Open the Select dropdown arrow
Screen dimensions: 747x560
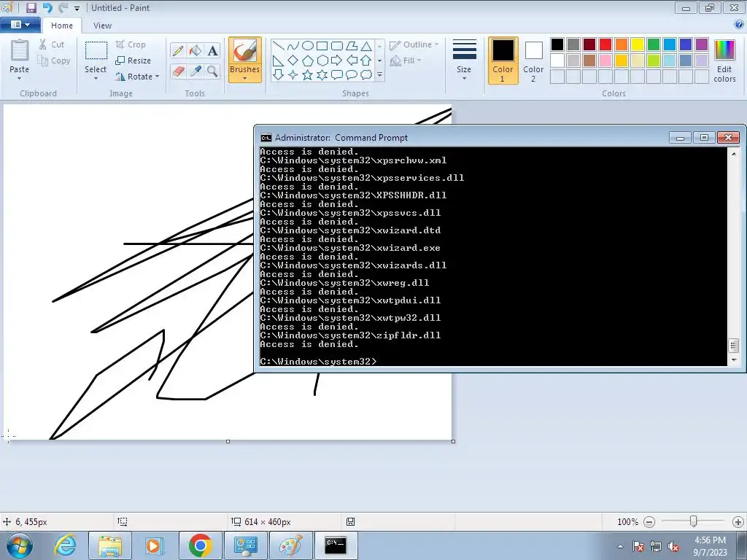(96, 79)
